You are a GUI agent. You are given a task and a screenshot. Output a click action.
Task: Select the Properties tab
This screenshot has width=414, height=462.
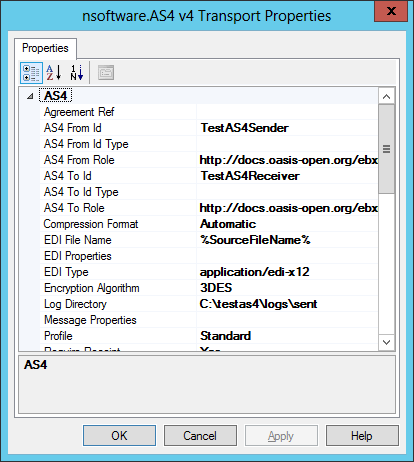point(45,48)
